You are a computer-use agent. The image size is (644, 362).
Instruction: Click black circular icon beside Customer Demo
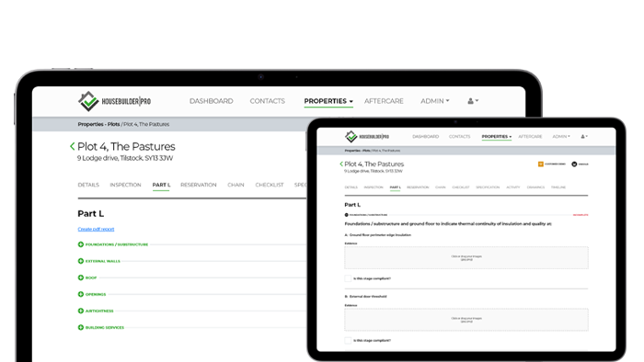574,164
